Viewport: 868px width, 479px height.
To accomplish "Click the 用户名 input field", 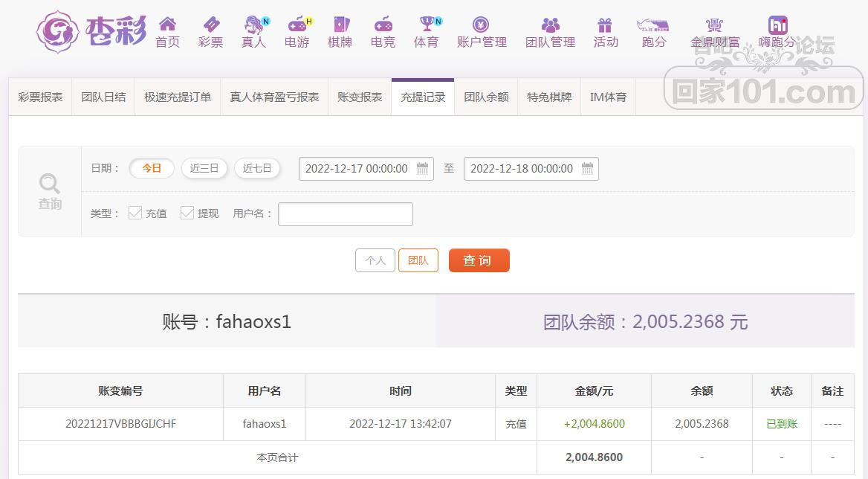I will pos(346,214).
